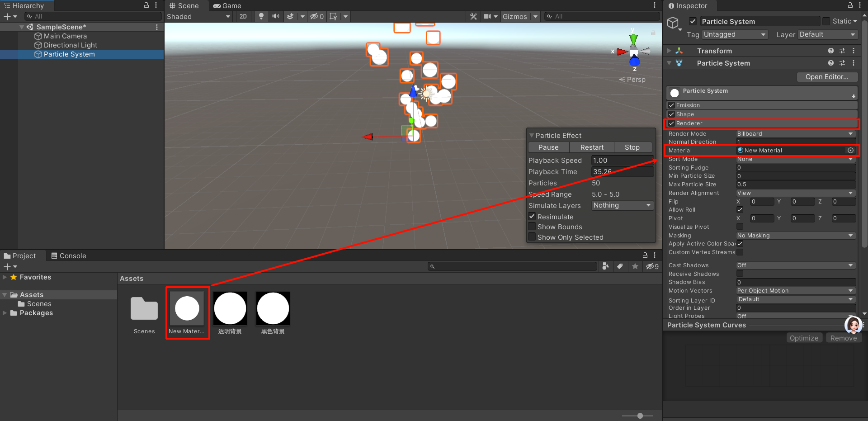This screenshot has height=421, width=868.
Task: Expand the Transform component
Action: 670,51
